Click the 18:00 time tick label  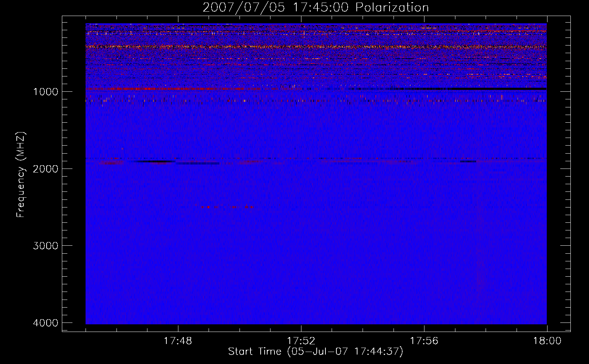click(x=547, y=341)
